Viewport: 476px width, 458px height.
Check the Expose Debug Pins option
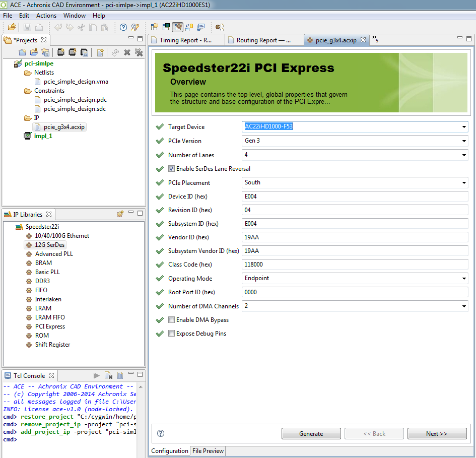pos(172,334)
